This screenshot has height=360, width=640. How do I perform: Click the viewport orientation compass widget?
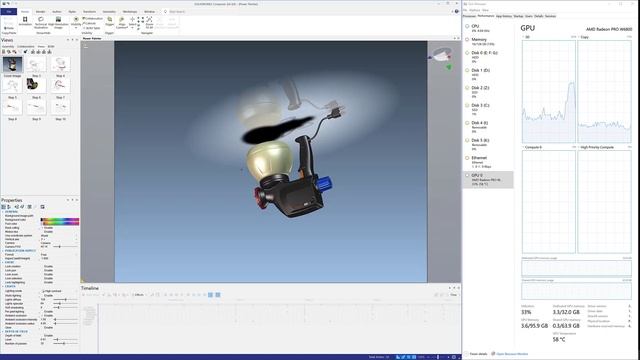pos(442,54)
